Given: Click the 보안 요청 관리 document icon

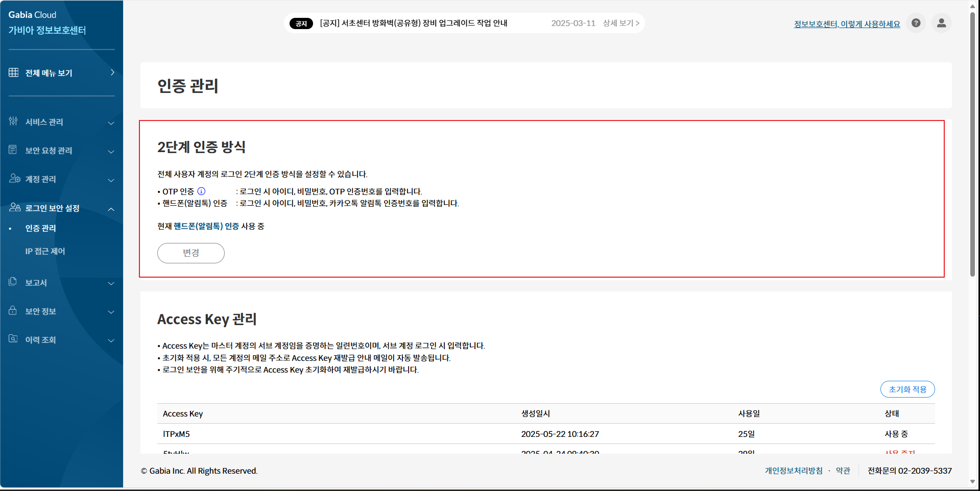Looking at the screenshot, I should point(13,150).
